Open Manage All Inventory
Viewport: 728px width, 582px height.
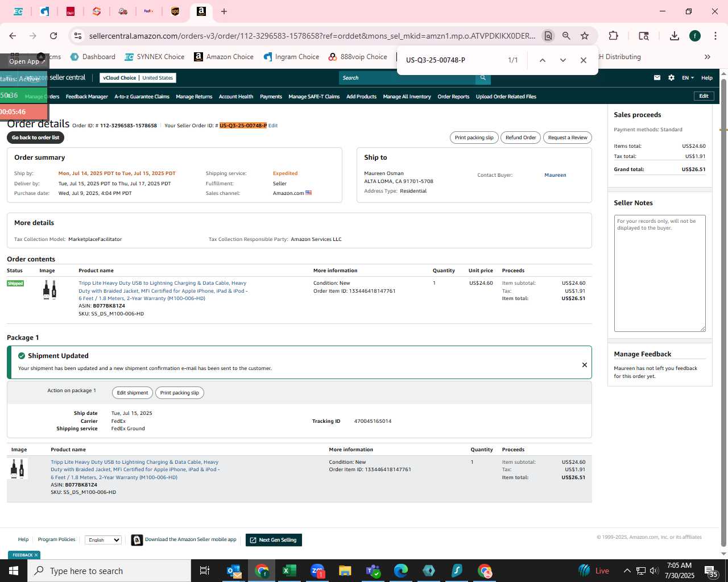407,97
